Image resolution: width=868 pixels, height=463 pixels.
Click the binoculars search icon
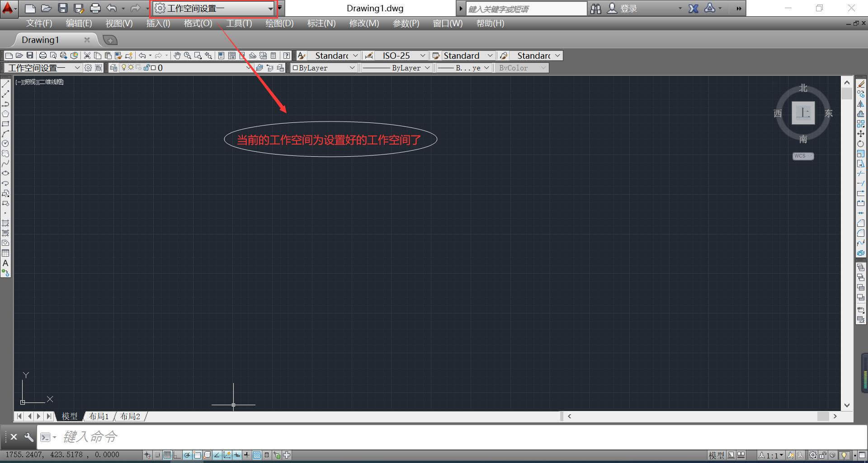(596, 8)
